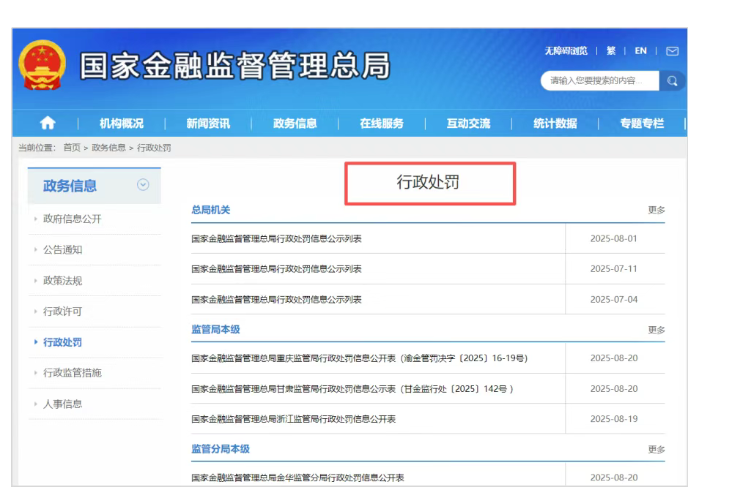Open the 2025-07-11 总局 penalty list

coord(276,268)
